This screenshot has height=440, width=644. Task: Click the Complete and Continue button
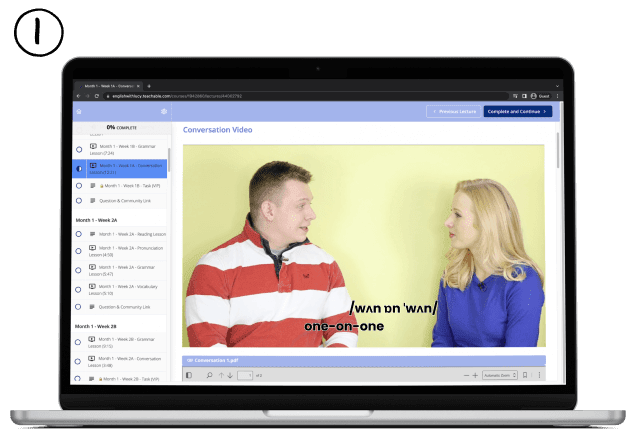click(517, 111)
